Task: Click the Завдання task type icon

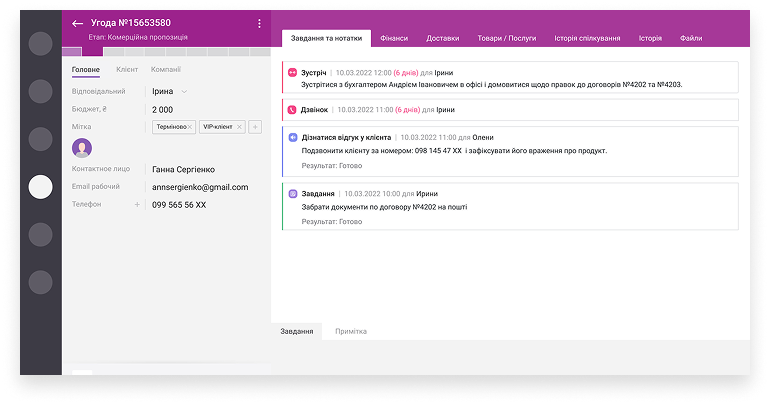Action: click(293, 194)
